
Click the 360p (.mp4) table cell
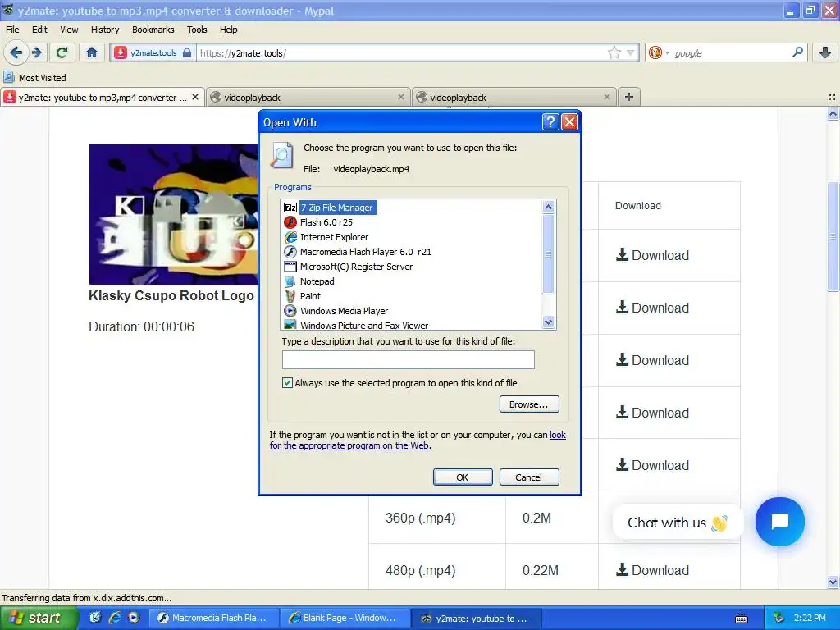coord(437,518)
